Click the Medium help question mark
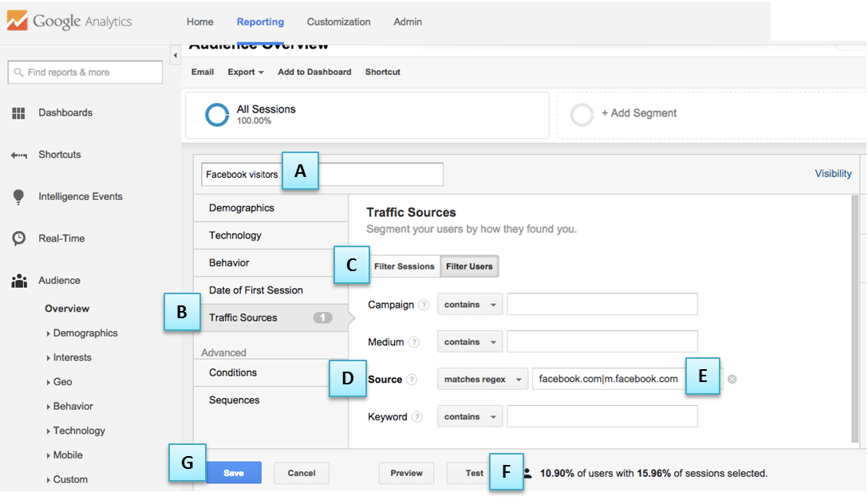The width and height of the screenshot is (868, 504). [x=413, y=342]
